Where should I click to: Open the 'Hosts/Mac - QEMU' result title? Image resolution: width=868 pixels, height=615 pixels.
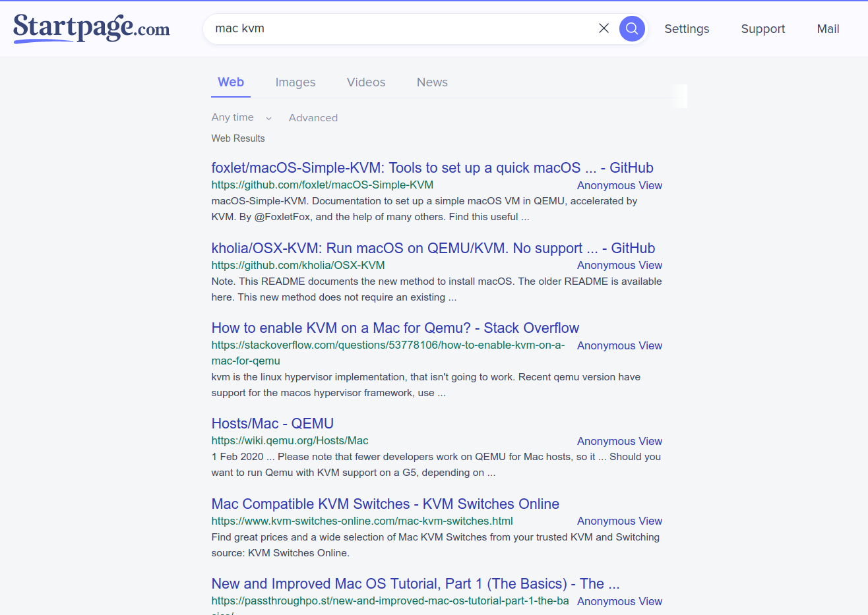click(x=272, y=423)
